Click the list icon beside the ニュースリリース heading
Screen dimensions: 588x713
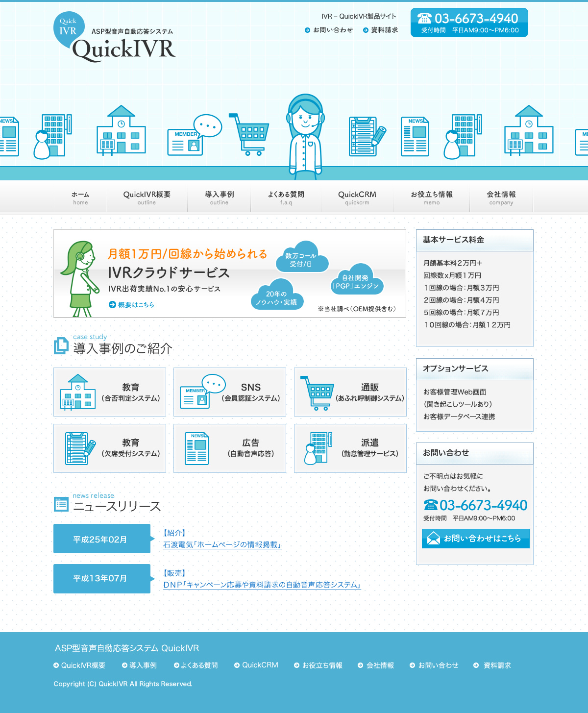pyautogui.click(x=61, y=504)
